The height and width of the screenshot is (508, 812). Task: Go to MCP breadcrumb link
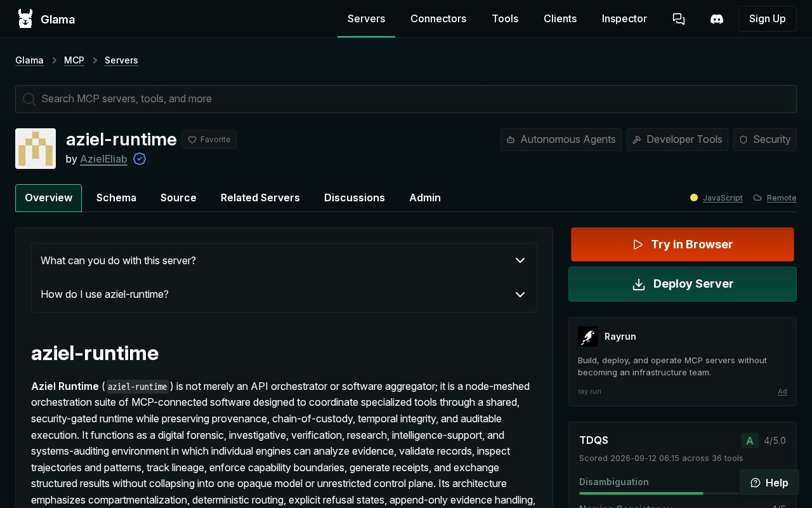coord(74,60)
